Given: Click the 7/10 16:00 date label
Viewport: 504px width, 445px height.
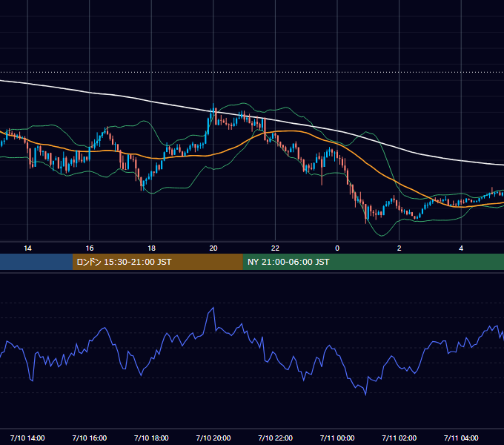Looking at the screenshot, I should [90, 438].
